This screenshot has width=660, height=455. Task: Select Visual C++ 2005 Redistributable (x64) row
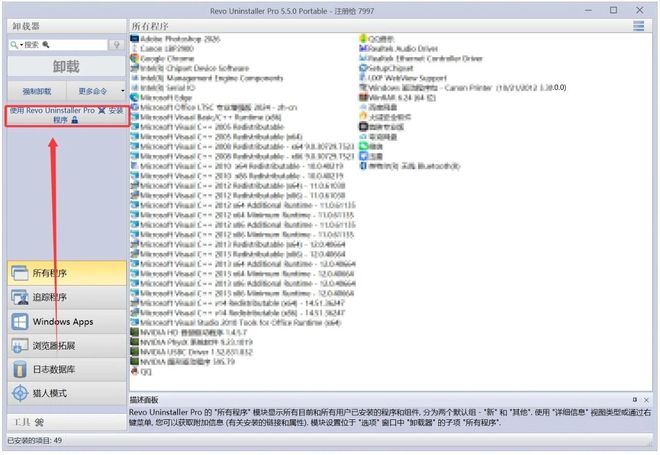point(216,137)
